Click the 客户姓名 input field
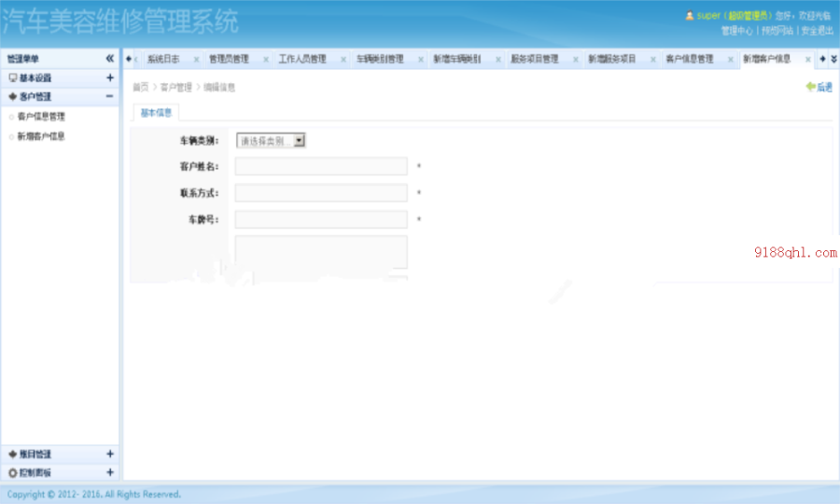The width and height of the screenshot is (840, 504). click(x=321, y=166)
